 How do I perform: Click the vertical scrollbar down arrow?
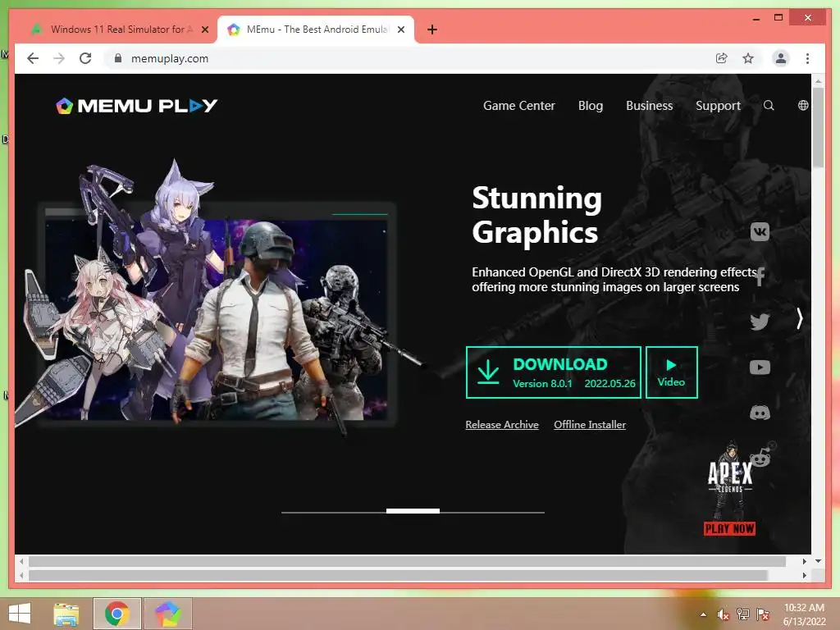818,561
